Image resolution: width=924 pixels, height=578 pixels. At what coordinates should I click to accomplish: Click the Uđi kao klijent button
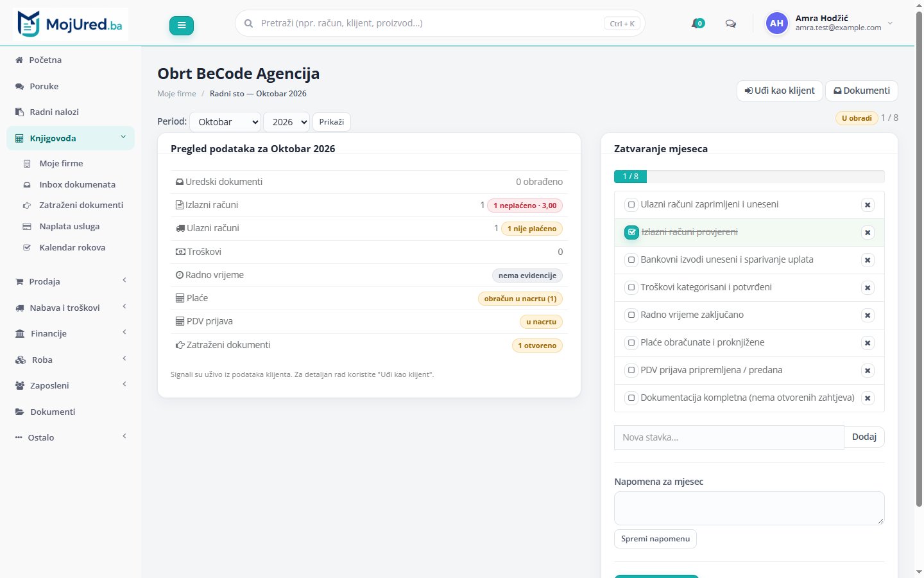click(779, 91)
